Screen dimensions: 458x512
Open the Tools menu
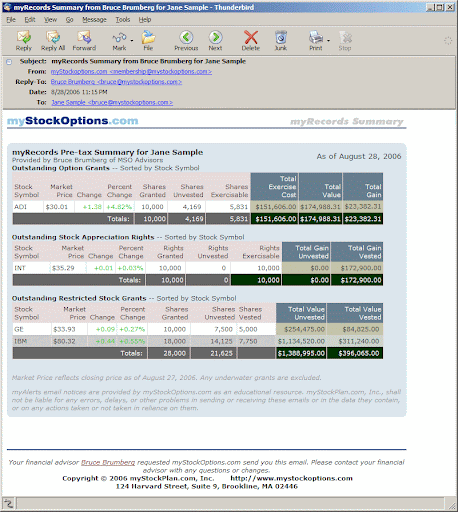(x=123, y=20)
